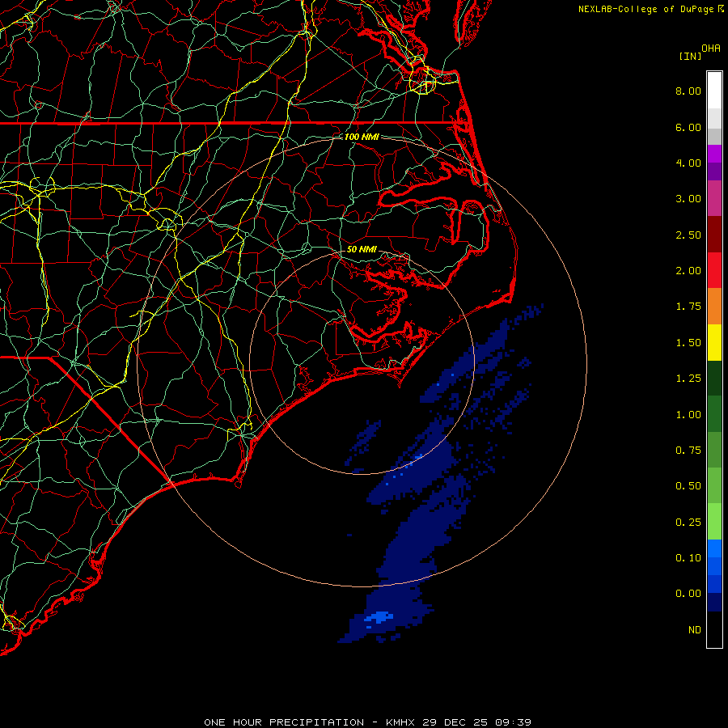Click the NEXLAB-College of DuPage label
728x728 pixels.
click(645, 9)
